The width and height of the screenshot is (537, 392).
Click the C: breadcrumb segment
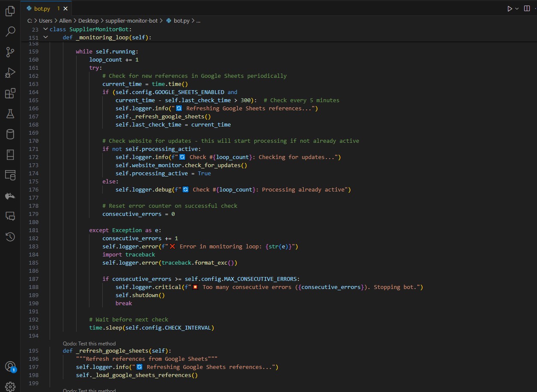[x=30, y=21]
